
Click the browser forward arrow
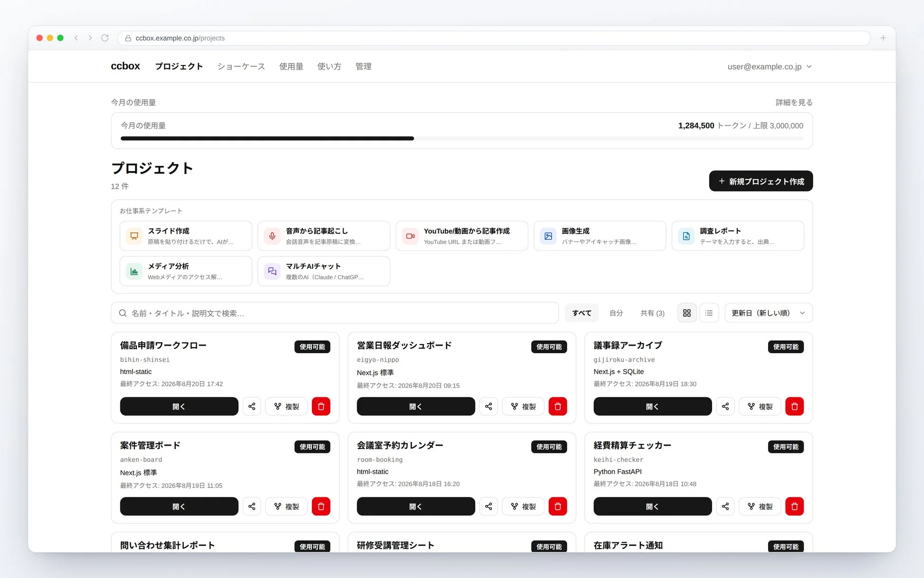pos(90,38)
